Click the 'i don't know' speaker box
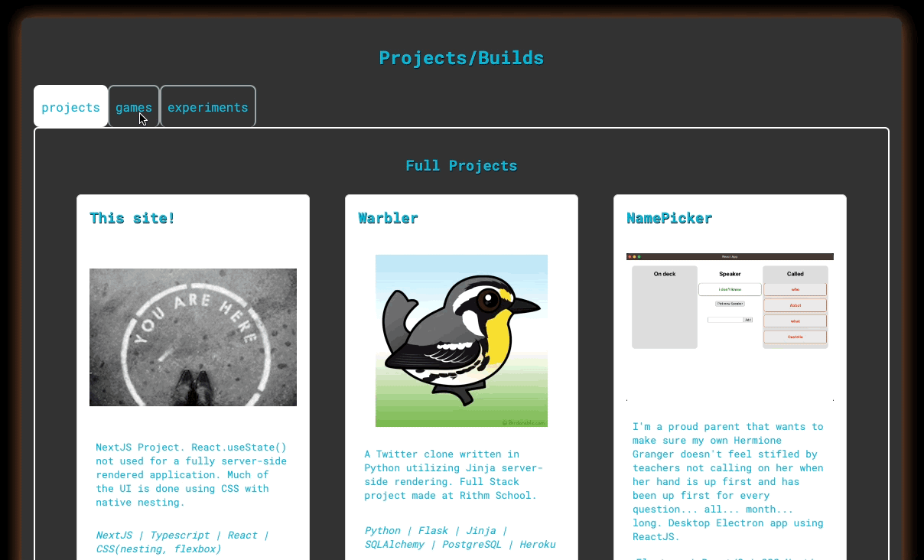The height and width of the screenshot is (560, 924). [x=730, y=289]
